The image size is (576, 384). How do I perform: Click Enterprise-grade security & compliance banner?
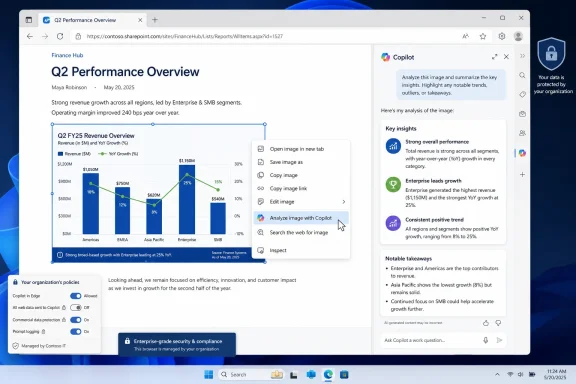(x=177, y=345)
